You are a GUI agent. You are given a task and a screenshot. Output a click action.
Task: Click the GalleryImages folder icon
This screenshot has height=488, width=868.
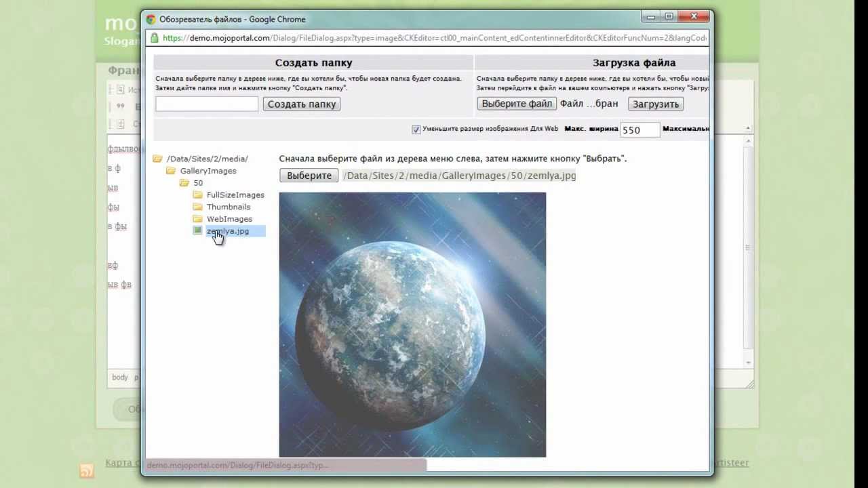coord(171,171)
